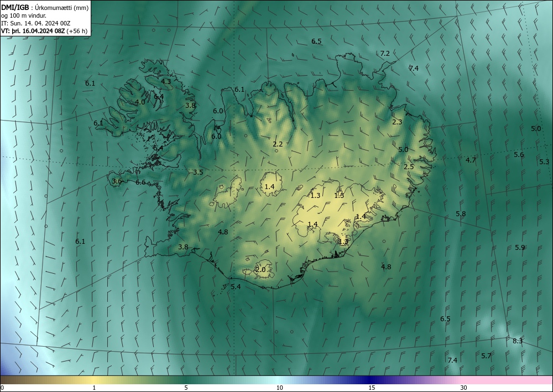
Task: Click the 3.6 value on Snæfellsnes tip
Action: (117, 181)
